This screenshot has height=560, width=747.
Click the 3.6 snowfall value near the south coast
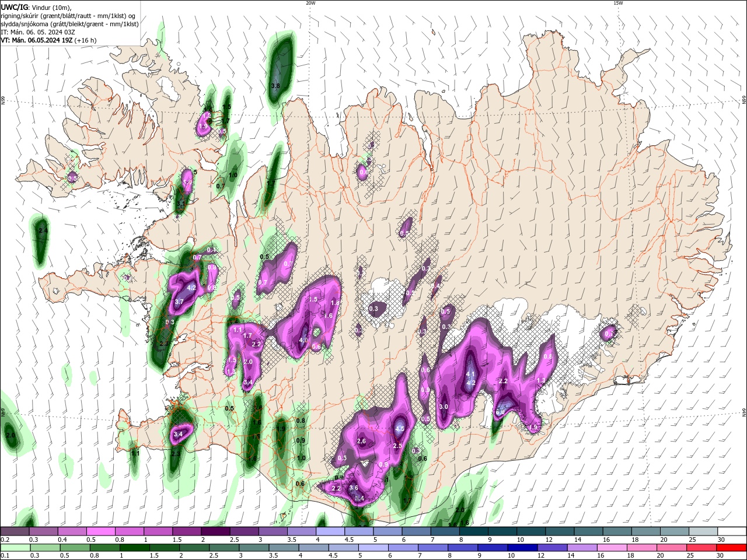(353, 488)
